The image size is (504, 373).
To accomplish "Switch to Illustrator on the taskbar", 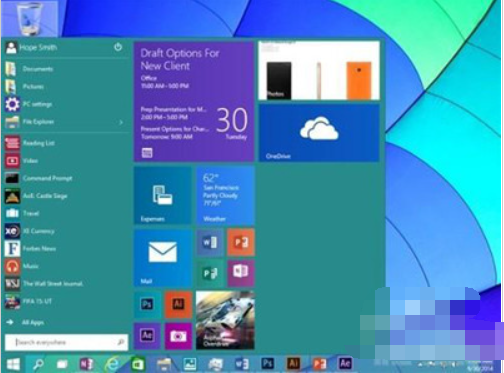I will (293, 364).
